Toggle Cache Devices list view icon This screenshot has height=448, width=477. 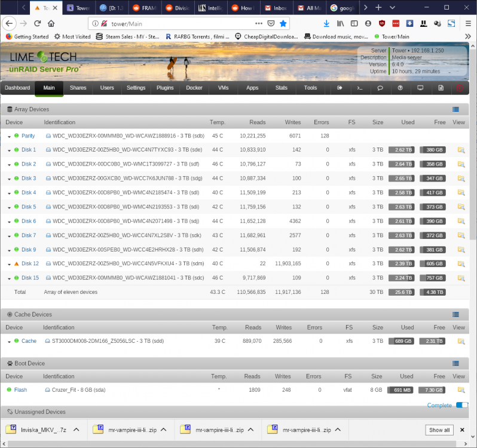click(455, 315)
